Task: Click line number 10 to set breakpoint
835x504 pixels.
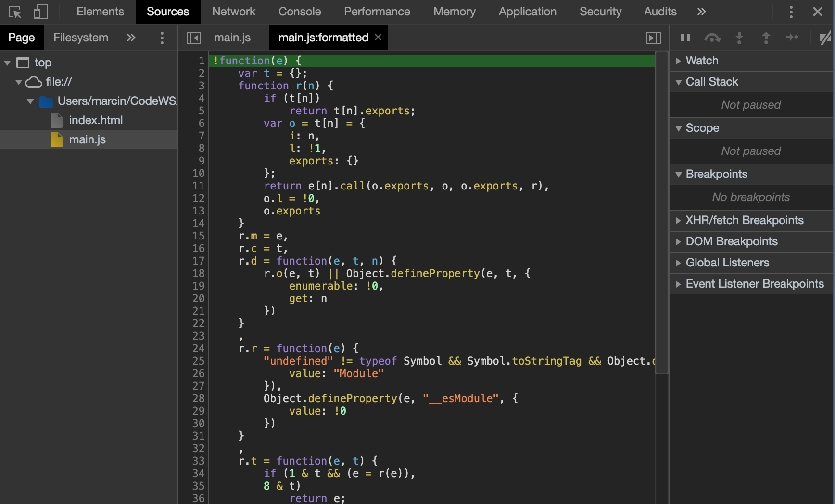Action: (198, 173)
